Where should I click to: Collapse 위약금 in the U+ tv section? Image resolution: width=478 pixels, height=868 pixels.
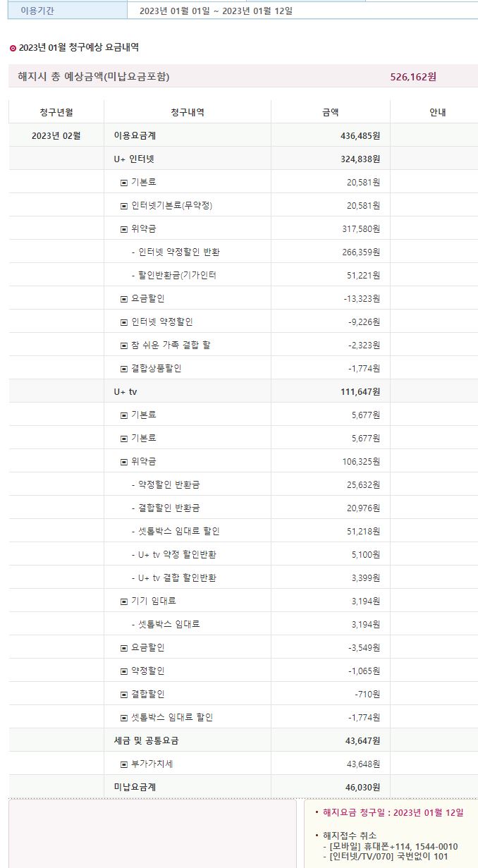click(124, 462)
